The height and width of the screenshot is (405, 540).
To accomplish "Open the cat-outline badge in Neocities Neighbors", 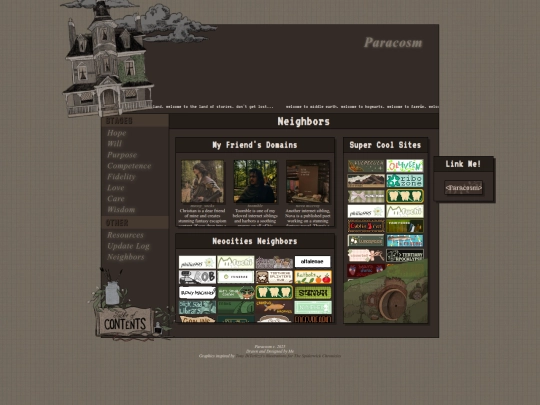I will [x=236, y=262].
